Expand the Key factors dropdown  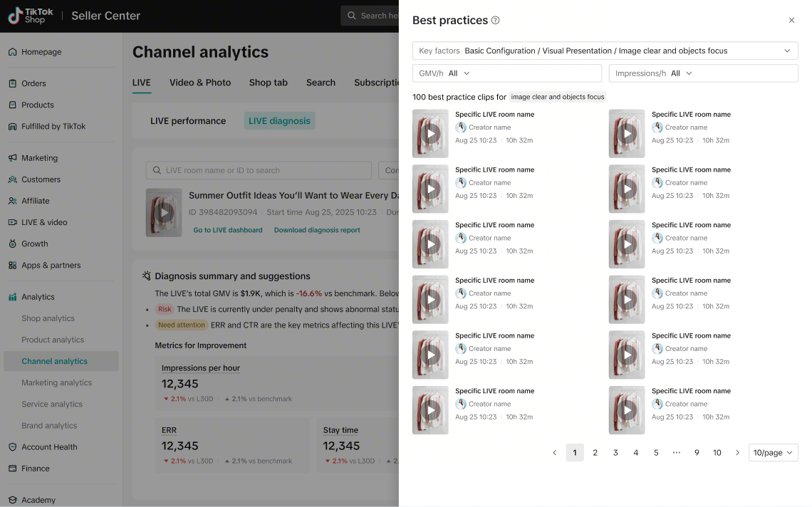point(605,51)
